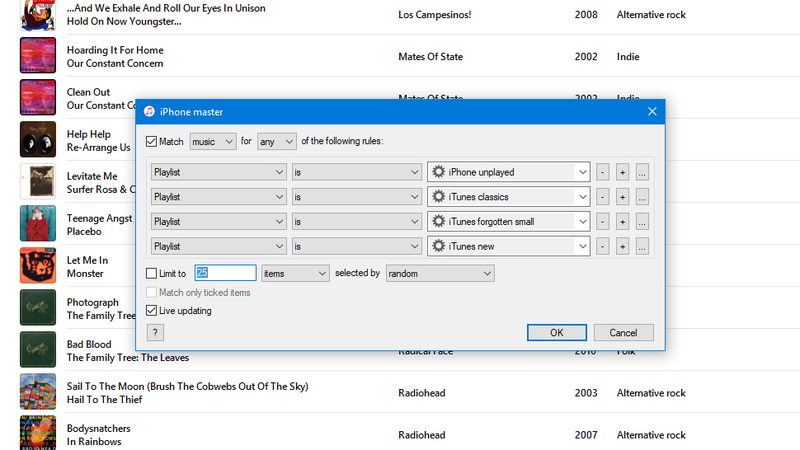The image size is (800, 450).
Task: Click album art for Teenage Angst
Action: pyautogui.click(x=38, y=223)
